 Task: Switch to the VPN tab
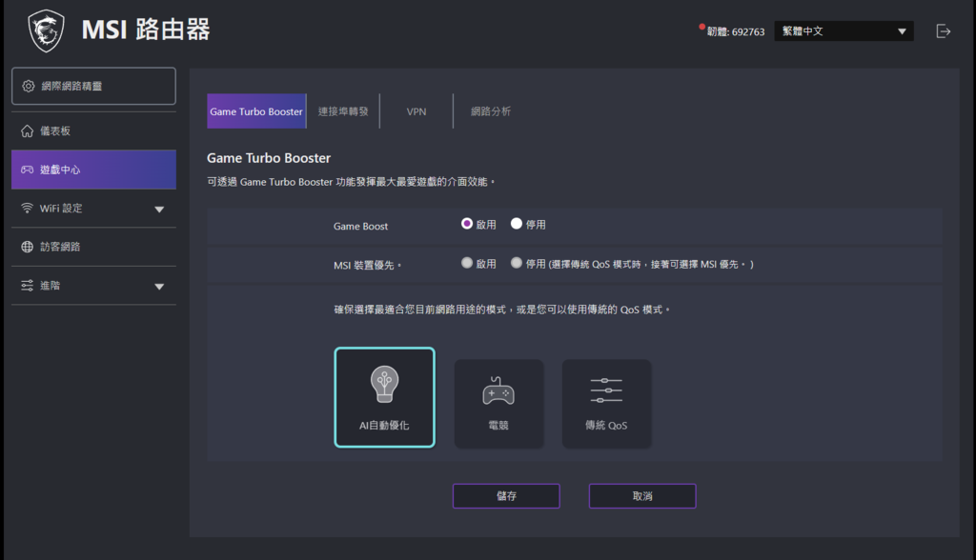417,111
